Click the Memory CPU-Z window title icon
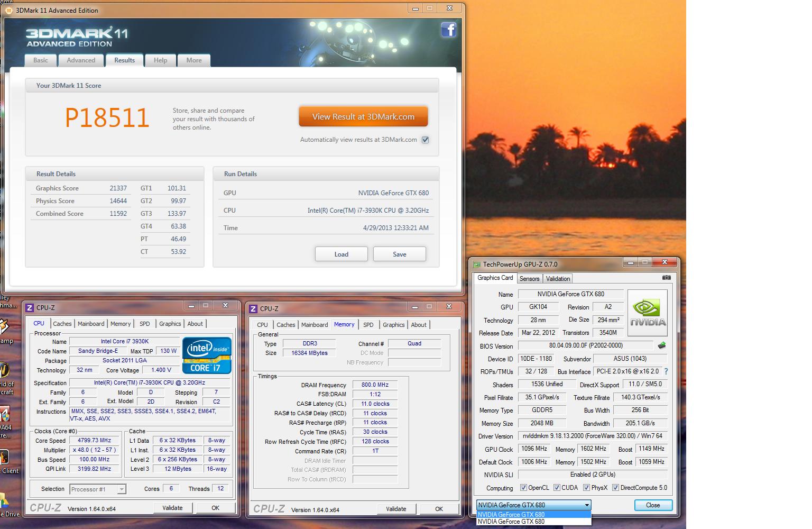 point(254,308)
